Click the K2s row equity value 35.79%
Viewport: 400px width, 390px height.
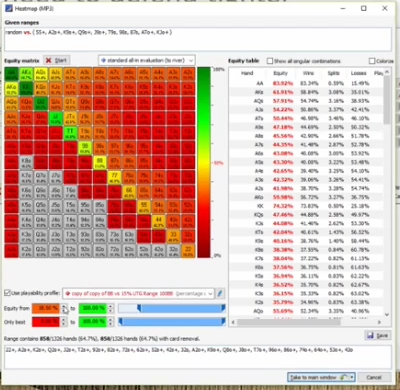(283, 302)
